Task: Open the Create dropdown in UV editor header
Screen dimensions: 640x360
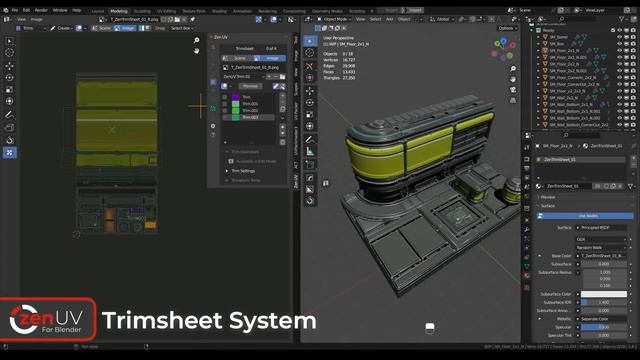Action: (x=61, y=28)
